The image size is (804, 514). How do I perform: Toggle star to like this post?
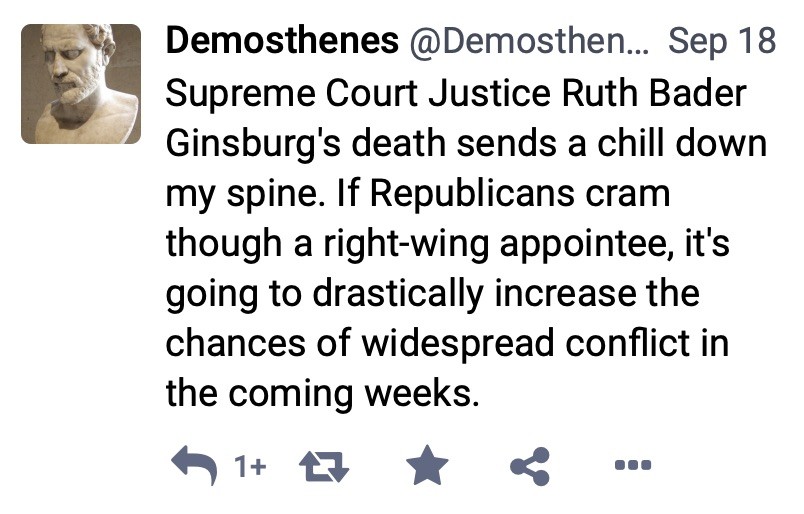(x=427, y=465)
